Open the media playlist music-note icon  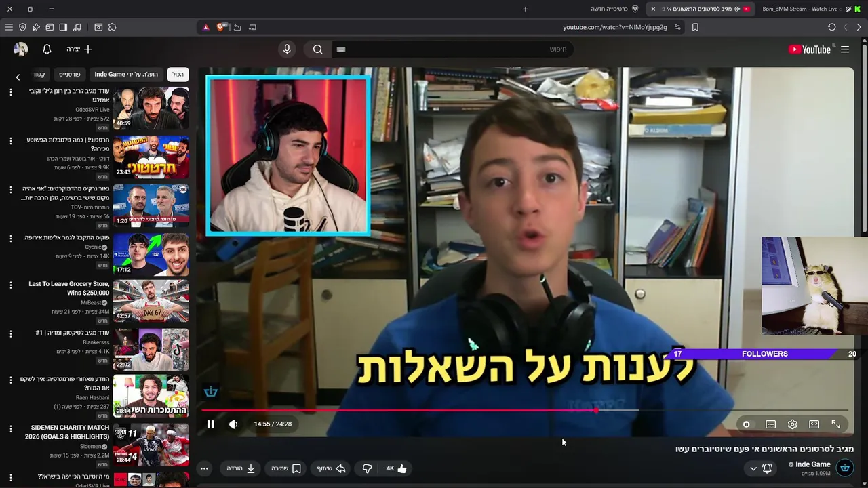click(77, 27)
